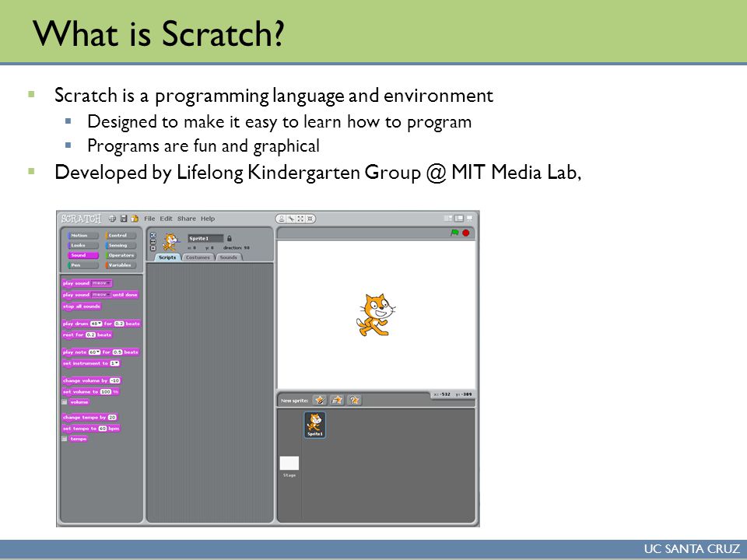This screenshot has height=560, width=747.
Task: Open the Edit menu
Action: [x=166, y=219]
